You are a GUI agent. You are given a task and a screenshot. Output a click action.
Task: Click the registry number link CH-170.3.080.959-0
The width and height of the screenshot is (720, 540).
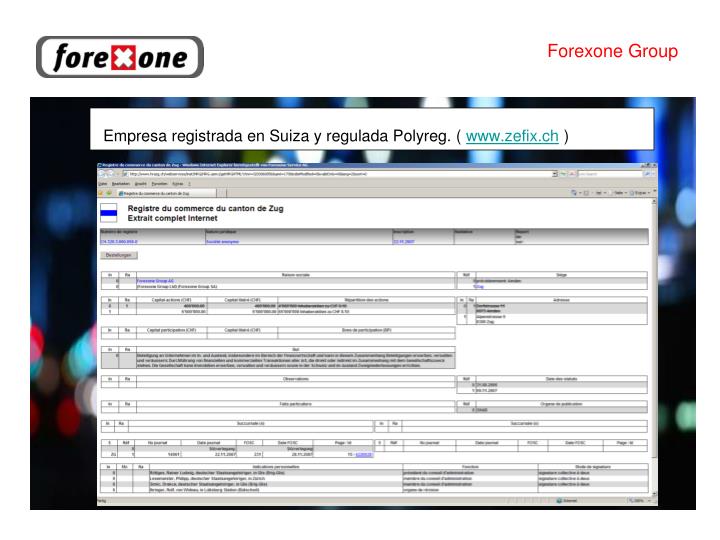(119, 242)
